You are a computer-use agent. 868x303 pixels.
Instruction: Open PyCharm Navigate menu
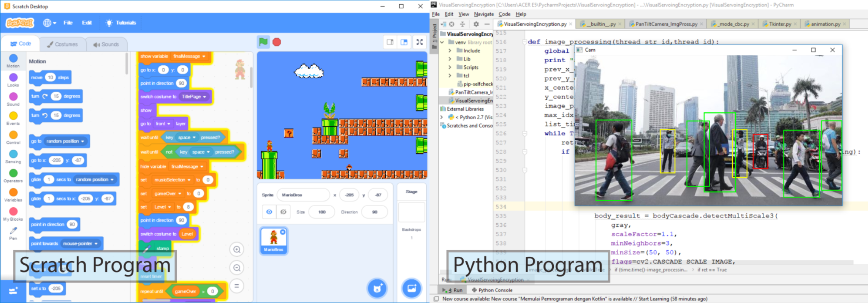coord(484,14)
